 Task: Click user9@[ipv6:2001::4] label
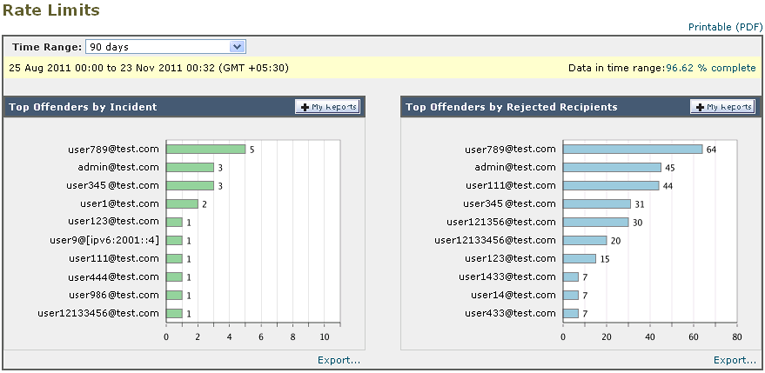click(104, 240)
